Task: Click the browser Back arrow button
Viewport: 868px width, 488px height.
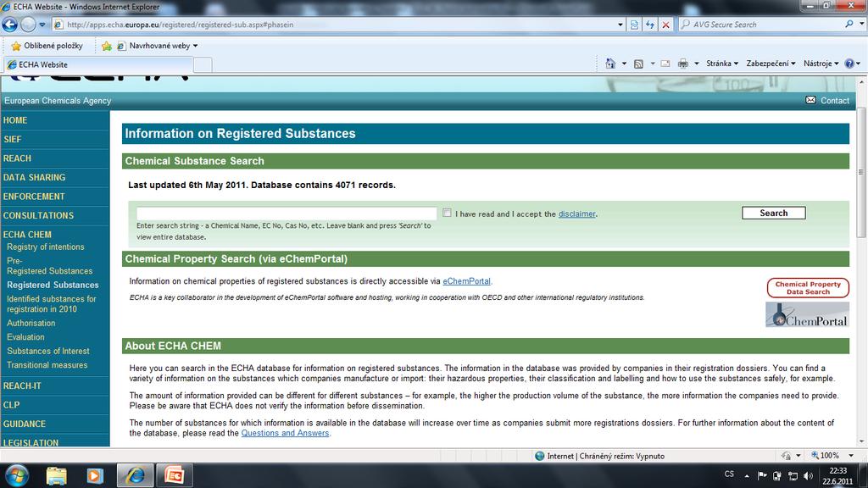Action: [x=10, y=25]
